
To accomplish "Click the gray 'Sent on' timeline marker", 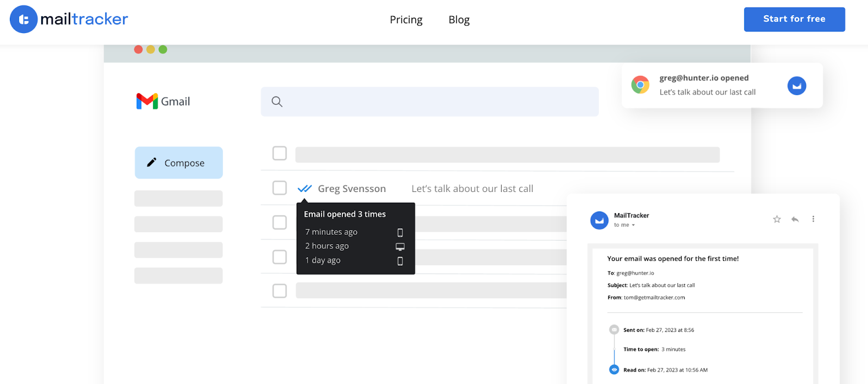I will coord(614,329).
